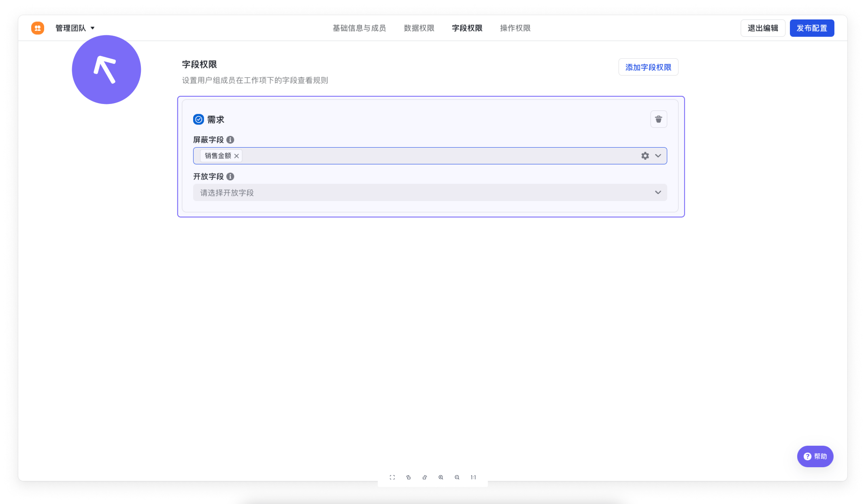Show info tooltip for 屏蔽字段
This screenshot has width=866, height=504.
tap(230, 140)
